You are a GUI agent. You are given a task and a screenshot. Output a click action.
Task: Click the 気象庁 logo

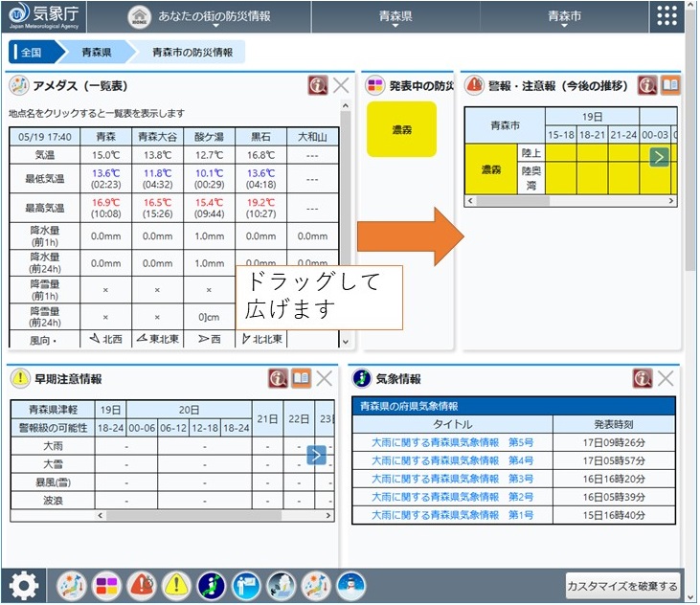[x=44, y=16]
